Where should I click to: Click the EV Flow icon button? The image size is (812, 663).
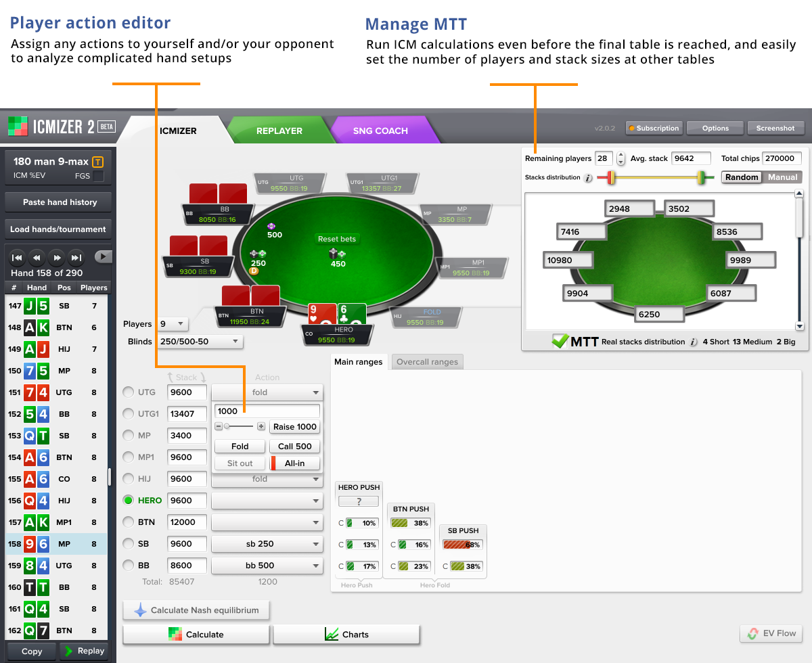coord(771,633)
